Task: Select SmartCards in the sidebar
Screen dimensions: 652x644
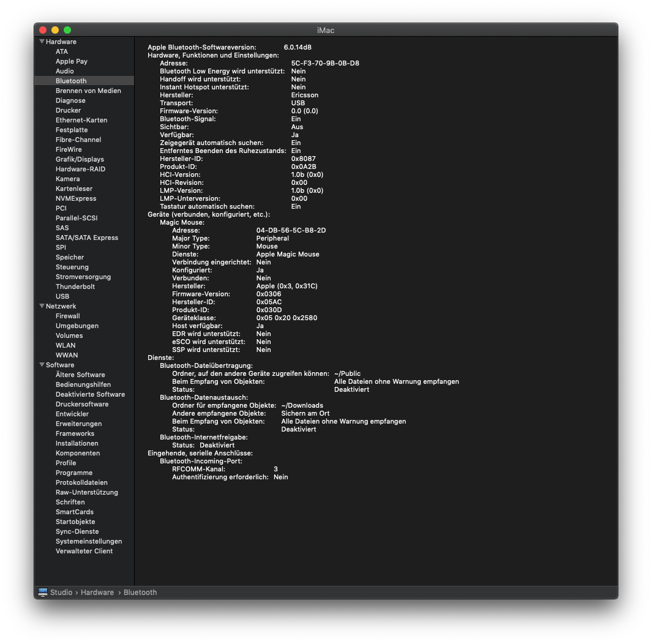Action: pyautogui.click(x=75, y=512)
